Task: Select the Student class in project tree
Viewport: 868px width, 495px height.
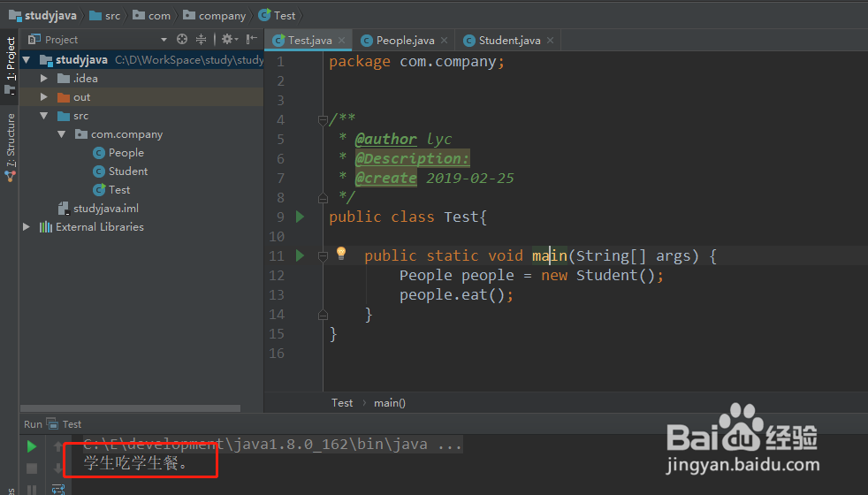Action: (x=120, y=171)
